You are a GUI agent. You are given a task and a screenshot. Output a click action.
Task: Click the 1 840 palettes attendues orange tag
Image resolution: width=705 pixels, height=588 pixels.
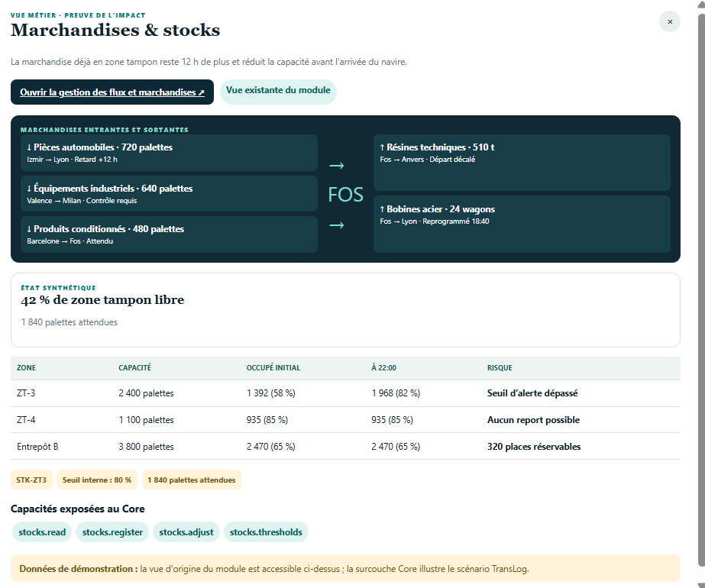(x=192, y=480)
